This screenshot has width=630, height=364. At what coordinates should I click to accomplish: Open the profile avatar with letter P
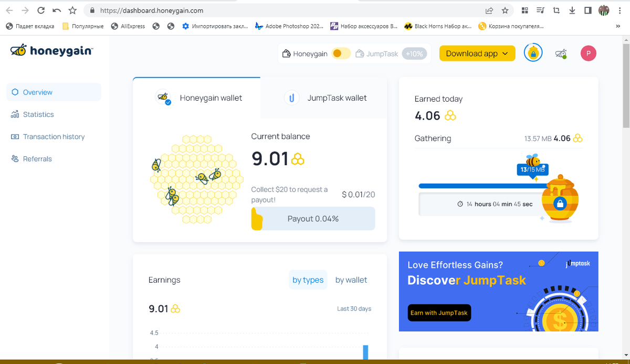click(x=589, y=53)
